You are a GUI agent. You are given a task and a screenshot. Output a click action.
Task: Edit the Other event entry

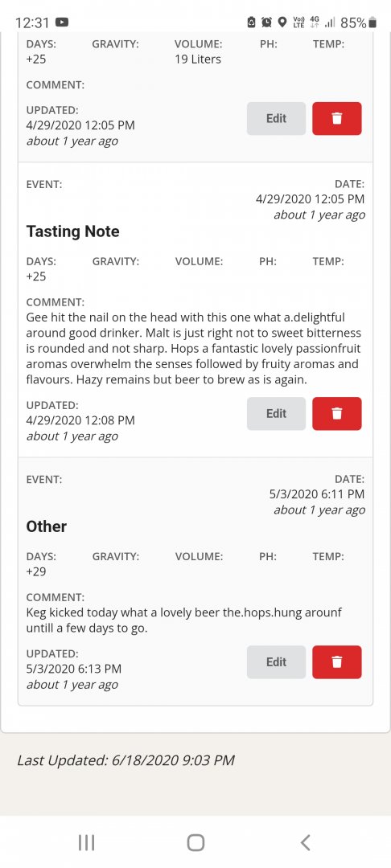[276, 662]
